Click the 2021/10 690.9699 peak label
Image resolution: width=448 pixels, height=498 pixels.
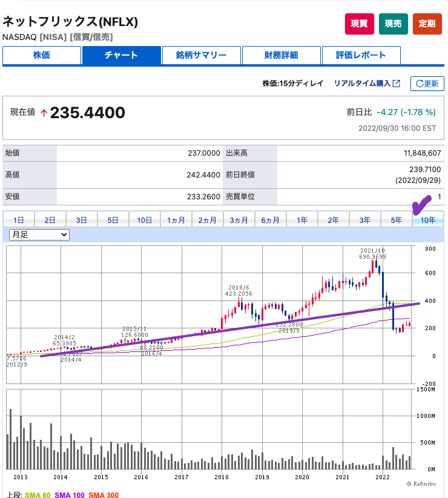coord(372,253)
